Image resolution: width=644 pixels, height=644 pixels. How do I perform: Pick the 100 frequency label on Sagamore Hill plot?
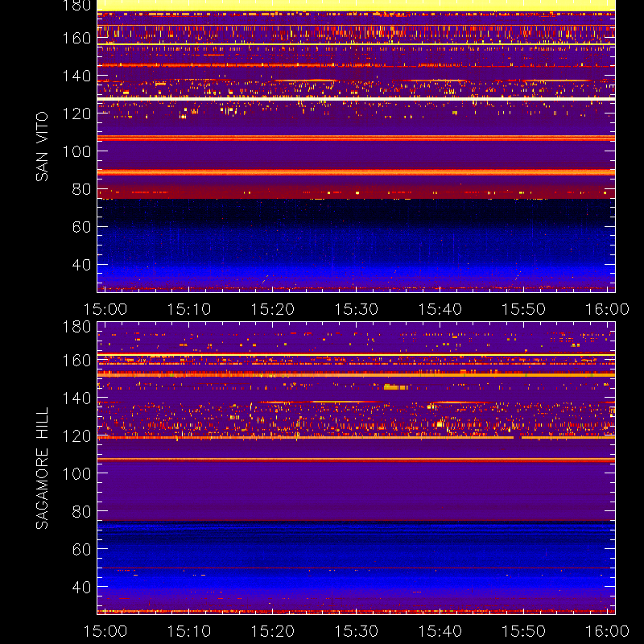(x=76, y=474)
